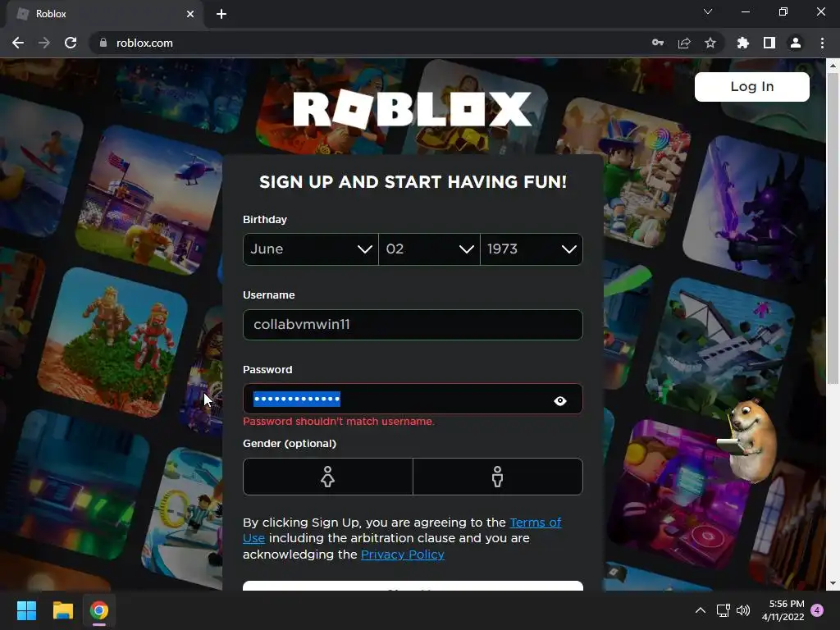Toggle password visibility eye icon

(x=560, y=400)
